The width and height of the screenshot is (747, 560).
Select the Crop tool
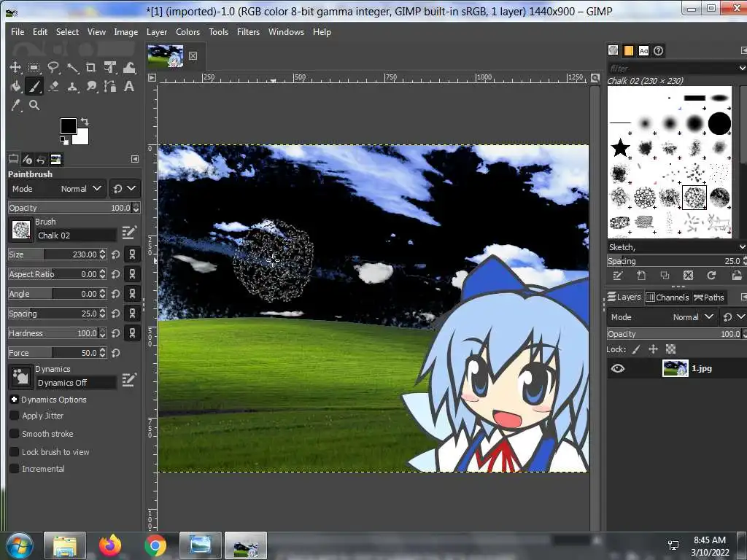tap(91, 67)
